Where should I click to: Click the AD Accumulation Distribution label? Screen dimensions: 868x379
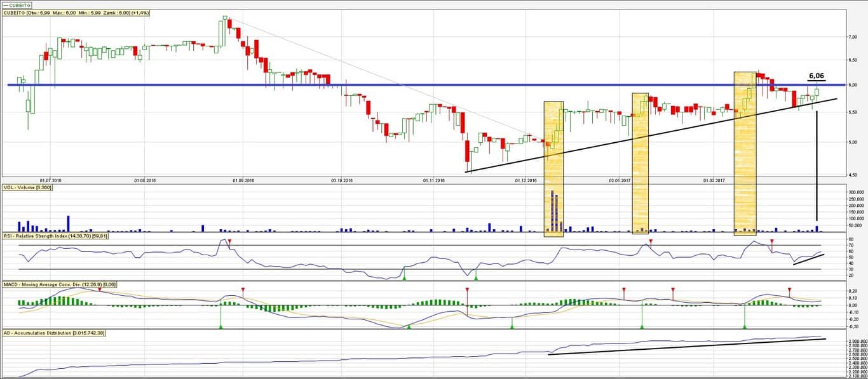click(x=53, y=333)
